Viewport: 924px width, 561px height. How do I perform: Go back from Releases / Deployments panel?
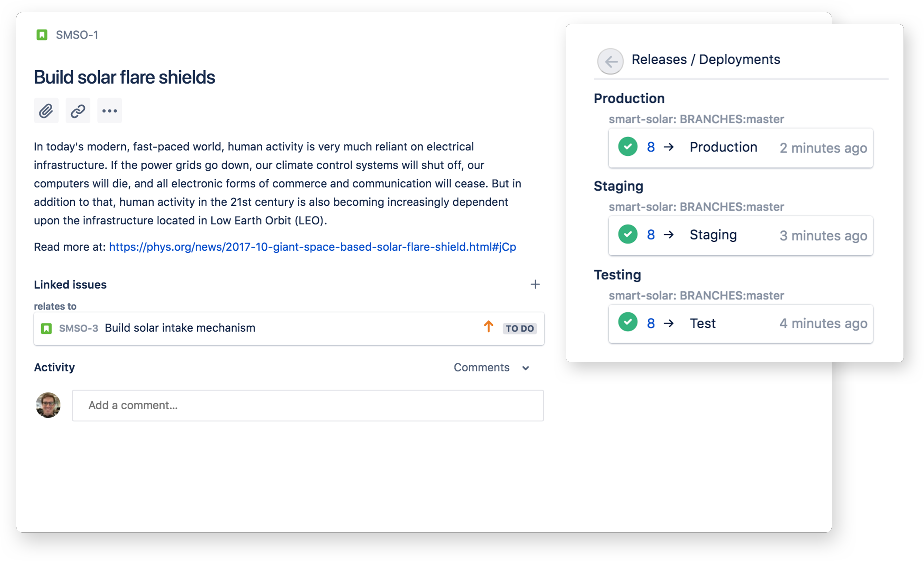610,61
